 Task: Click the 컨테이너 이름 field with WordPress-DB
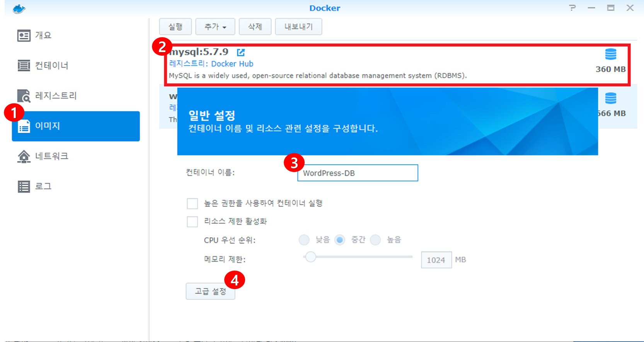tap(358, 173)
